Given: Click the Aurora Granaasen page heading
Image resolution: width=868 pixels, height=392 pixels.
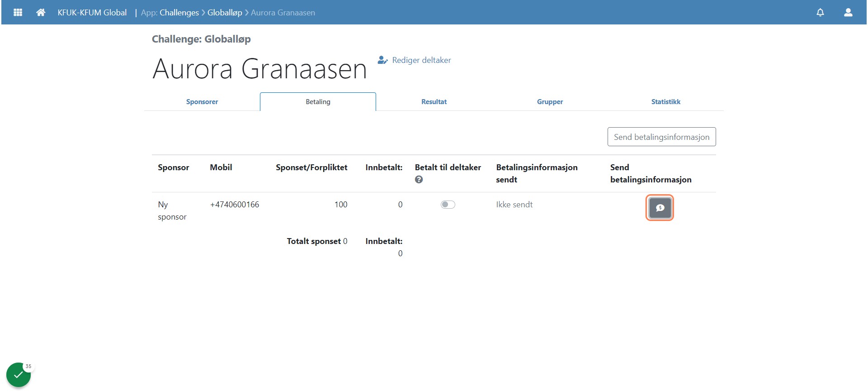Looking at the screenshot, I should 259,69.
